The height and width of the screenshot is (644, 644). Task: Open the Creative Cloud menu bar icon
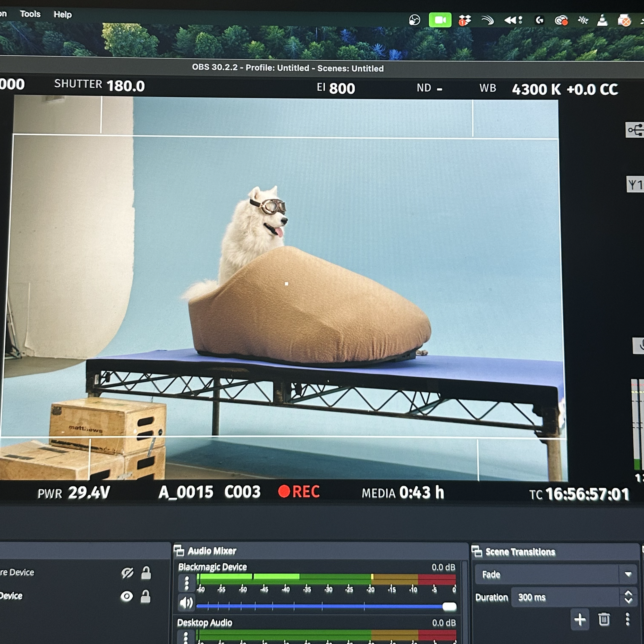point(561,21)
